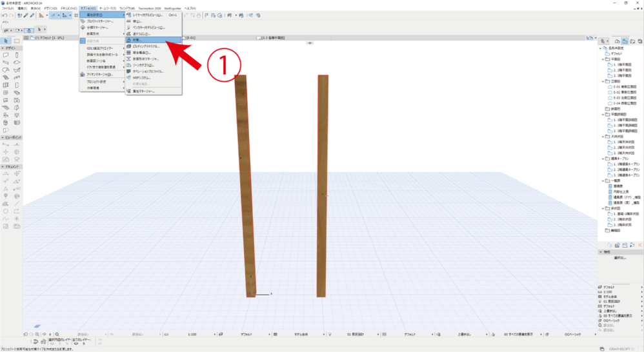The width and height of the screenshot is (644, 352).
Task: Select the Stair tool in Design toolbox
Action: 6,77
